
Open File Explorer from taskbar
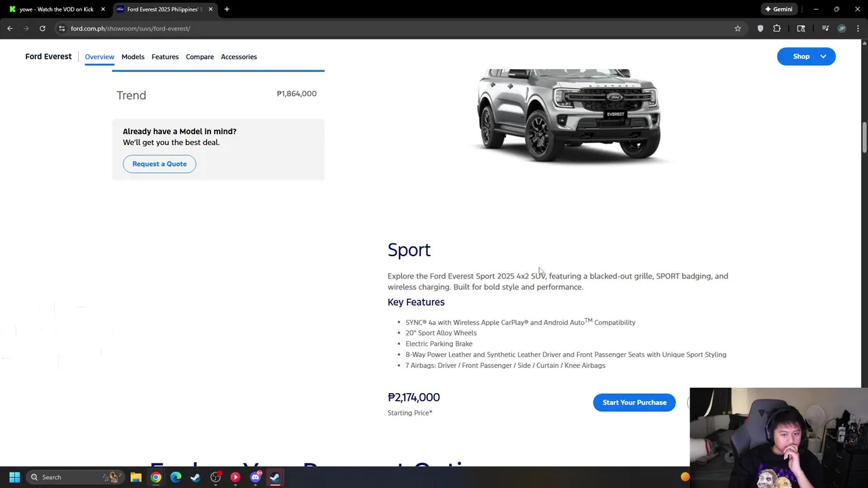click(136, 477)
